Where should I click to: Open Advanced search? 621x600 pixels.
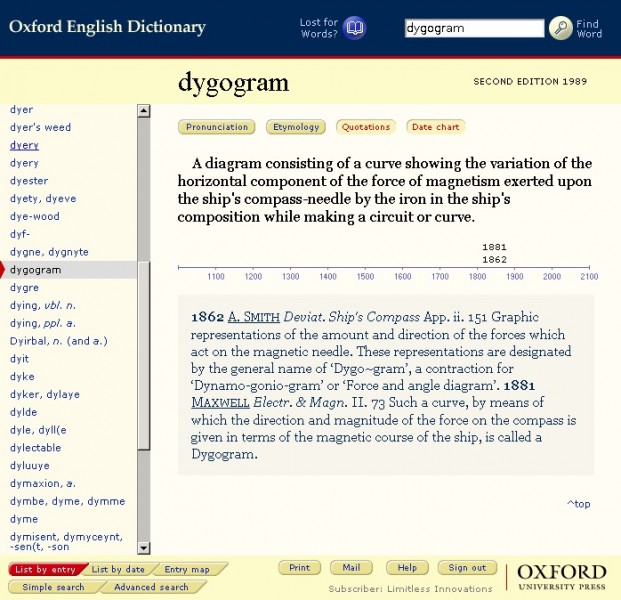(x=150, y=587)
